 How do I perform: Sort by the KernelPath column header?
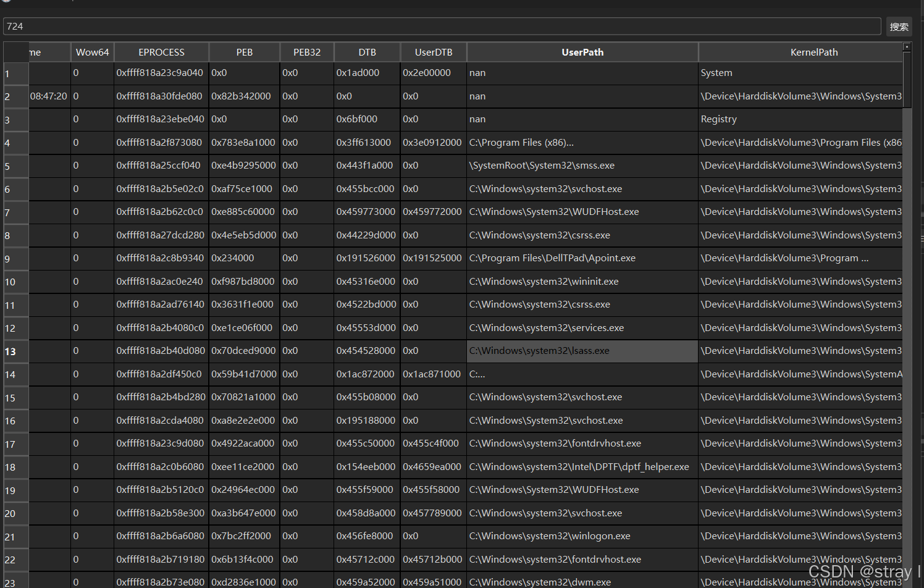coord(800,52)
